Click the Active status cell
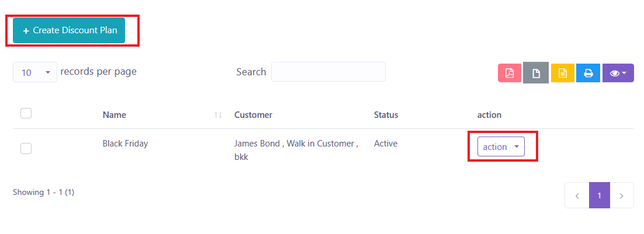Screen dimensions: 644x234 pos(386,144)
